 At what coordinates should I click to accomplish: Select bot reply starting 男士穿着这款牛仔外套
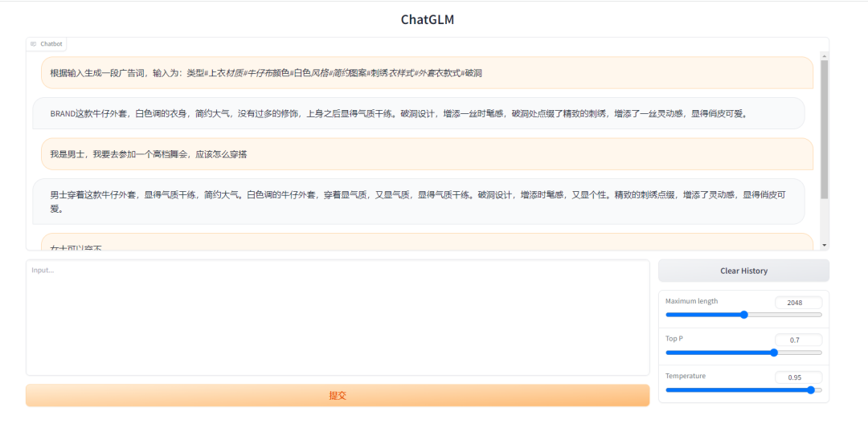(x=419, y=202)
